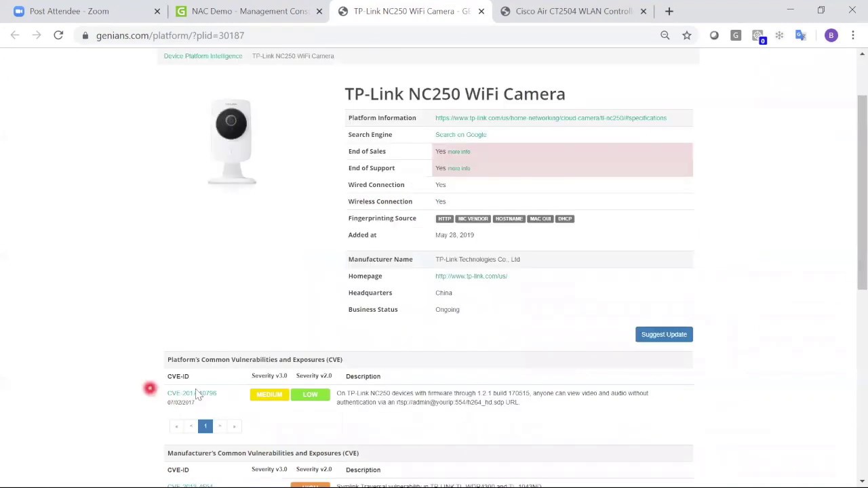Select the 'May 28, 2019' added date
Image resolution: width=868 pixels, height=488 pixels.
pos(454,235)
